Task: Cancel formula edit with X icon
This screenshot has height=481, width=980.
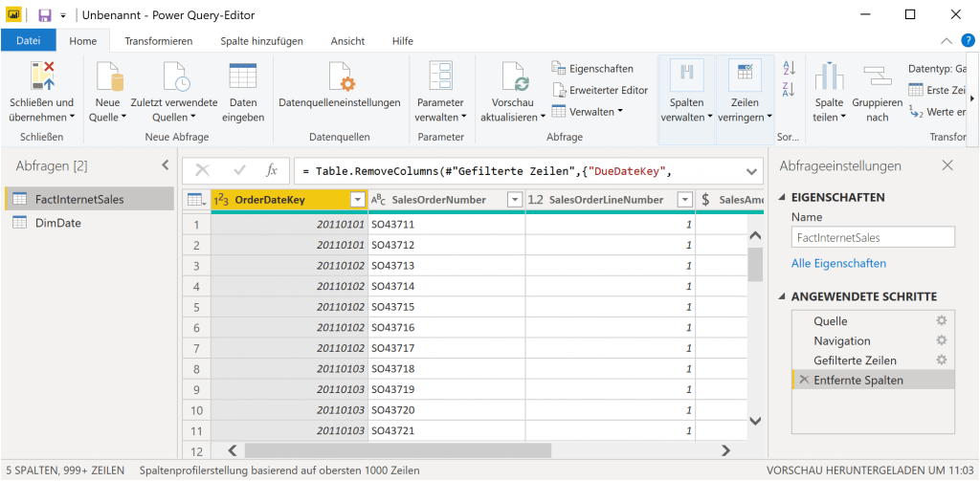Action: [x=203, y=170]
